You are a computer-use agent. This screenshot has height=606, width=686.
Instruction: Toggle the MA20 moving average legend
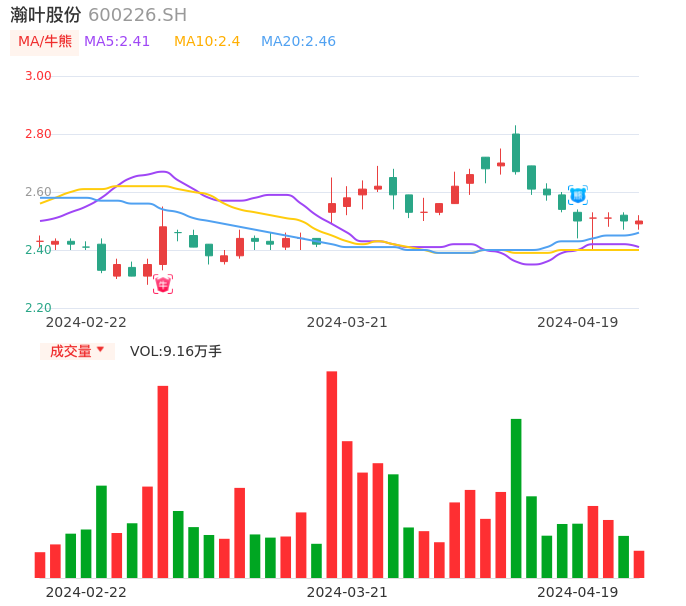pos(298,42)
